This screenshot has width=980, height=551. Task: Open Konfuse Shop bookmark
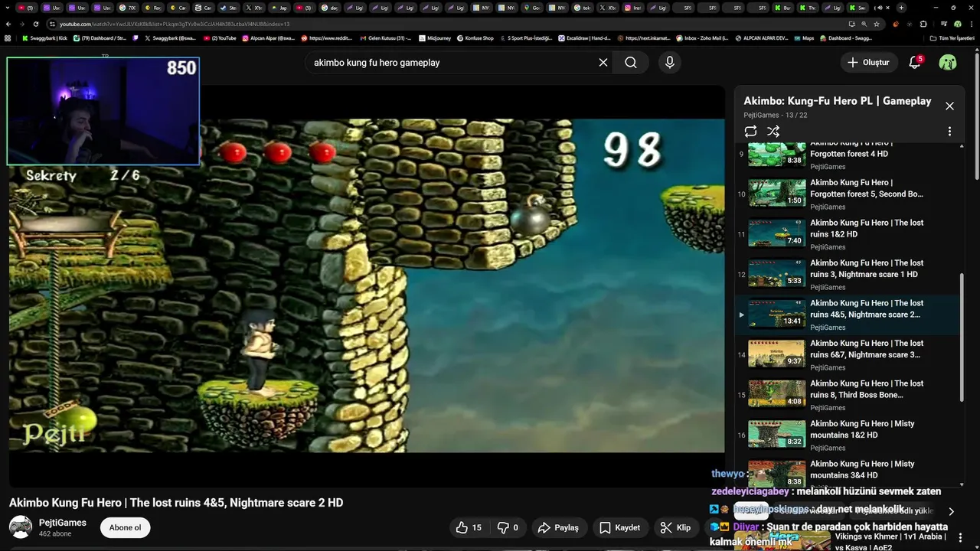[475, 37]
